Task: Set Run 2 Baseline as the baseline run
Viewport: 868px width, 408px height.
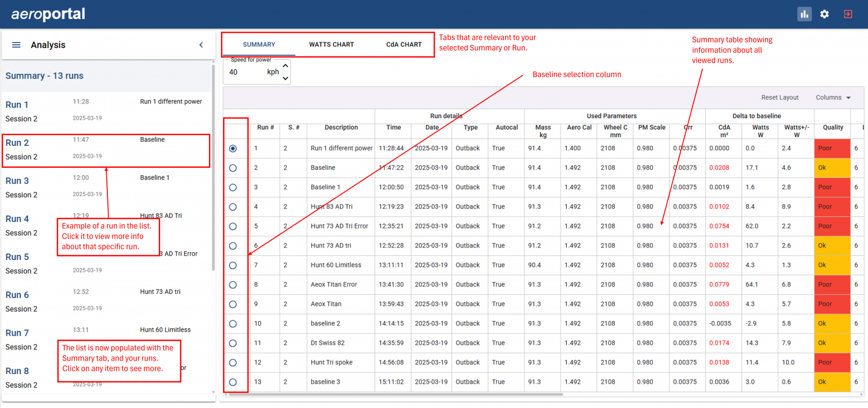Action: coord(232,167)
